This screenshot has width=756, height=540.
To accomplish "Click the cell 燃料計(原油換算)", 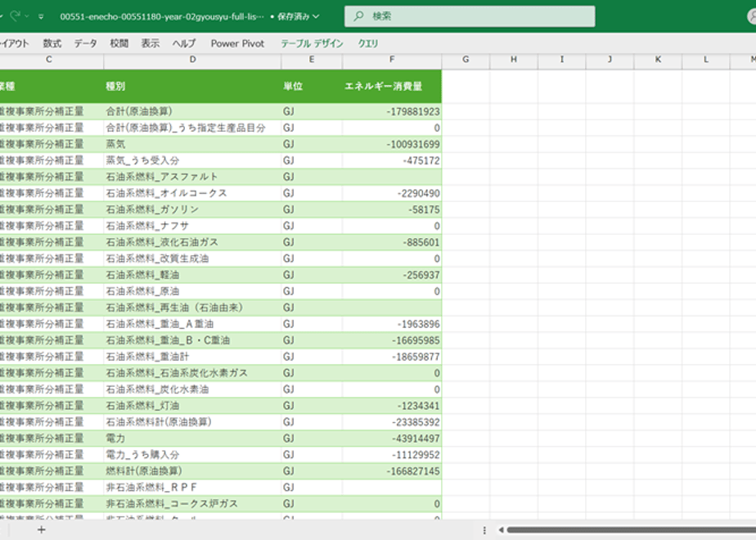I will pos(192,471).
